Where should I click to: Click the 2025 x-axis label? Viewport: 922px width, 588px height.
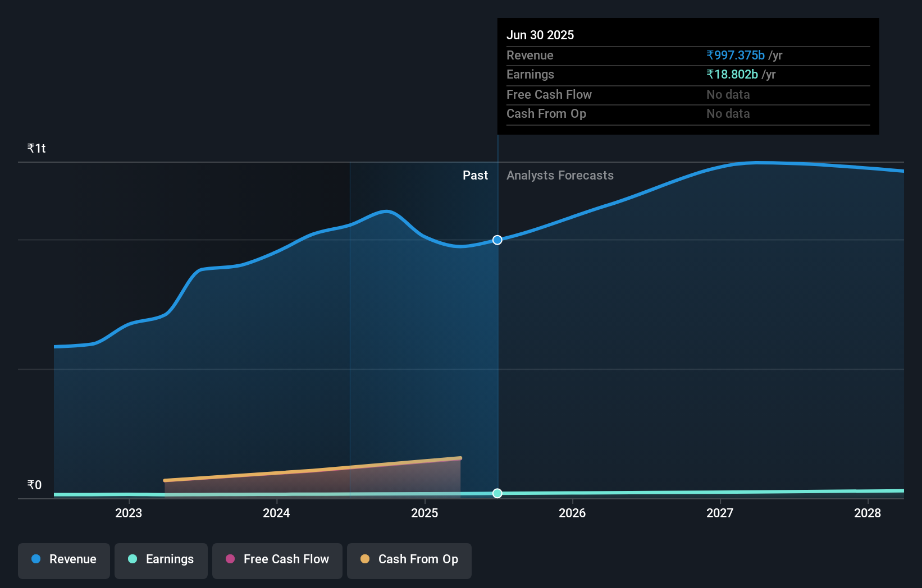coord(425,513)
